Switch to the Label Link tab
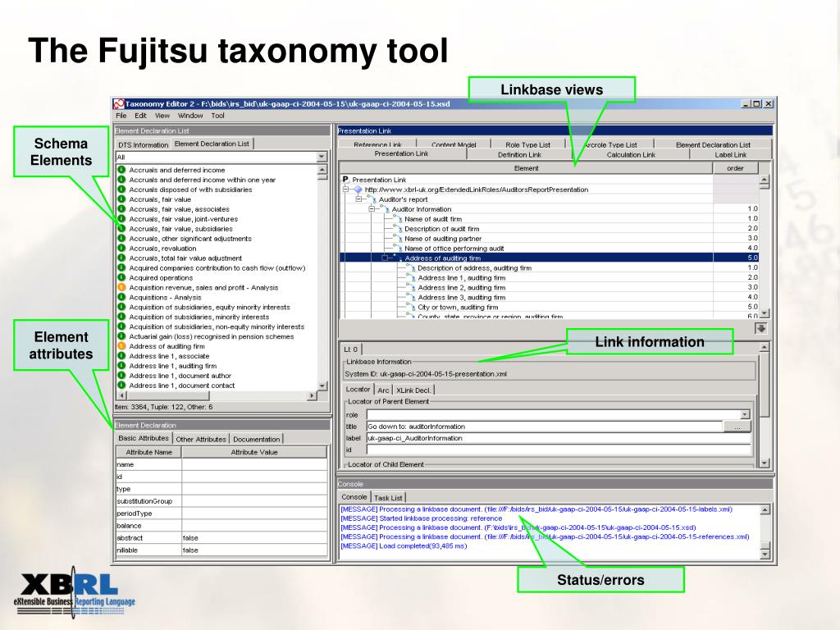 (731, 155)
